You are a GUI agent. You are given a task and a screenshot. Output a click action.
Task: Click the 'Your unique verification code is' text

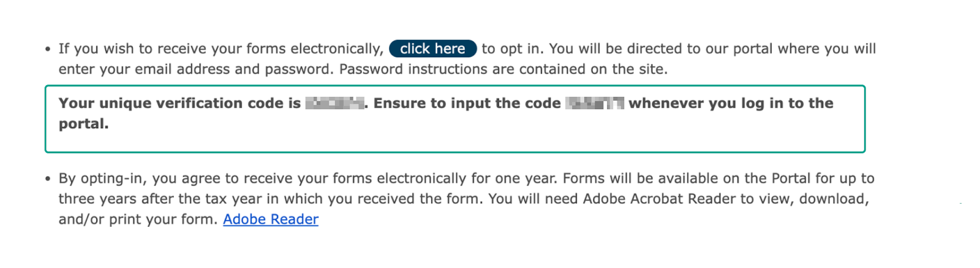tap(179, 103)
